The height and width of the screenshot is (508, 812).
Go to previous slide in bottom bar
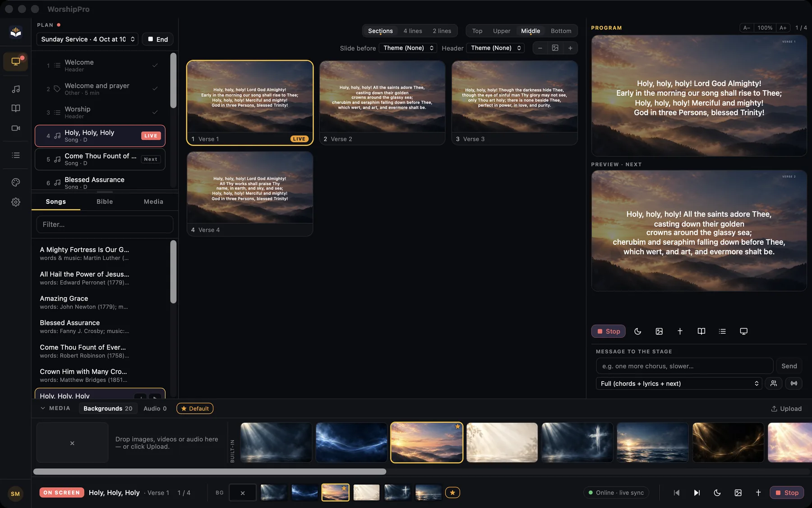coord(676,493)
